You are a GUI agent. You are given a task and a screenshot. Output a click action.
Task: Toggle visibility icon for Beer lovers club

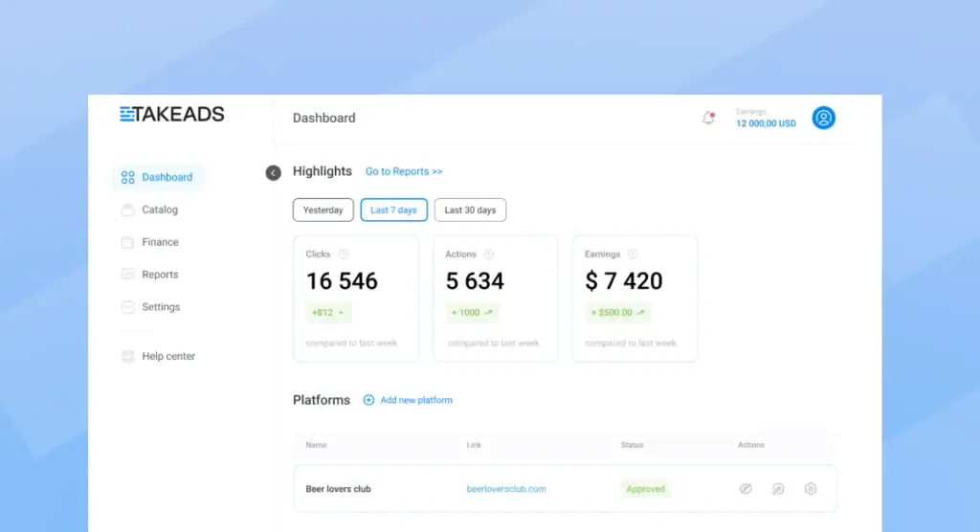tap(746, 489)
